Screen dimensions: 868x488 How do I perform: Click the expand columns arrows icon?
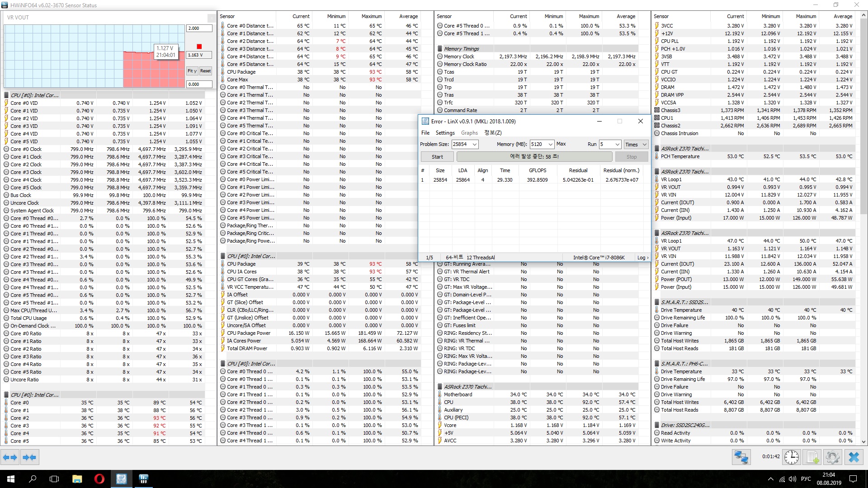(x=10, y=457)
